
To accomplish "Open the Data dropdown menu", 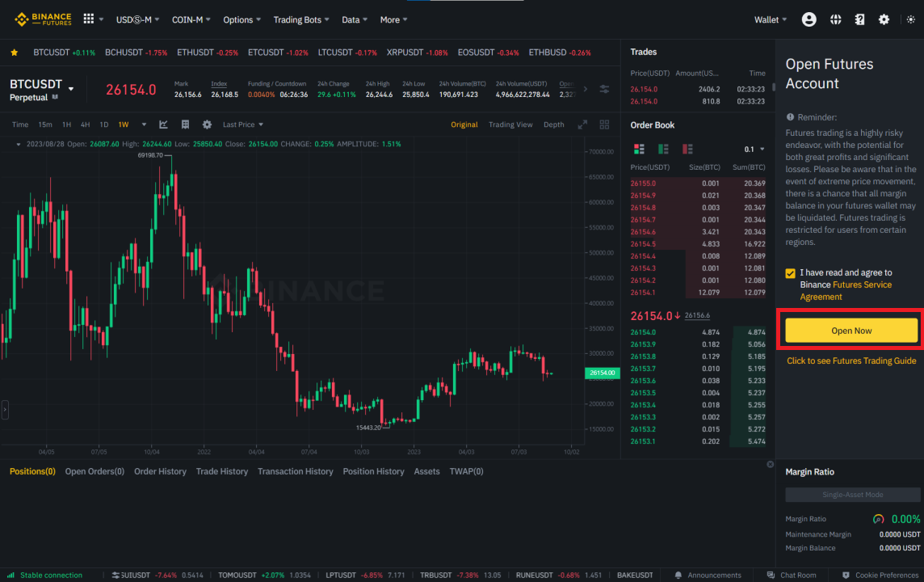I will point(354,19).
